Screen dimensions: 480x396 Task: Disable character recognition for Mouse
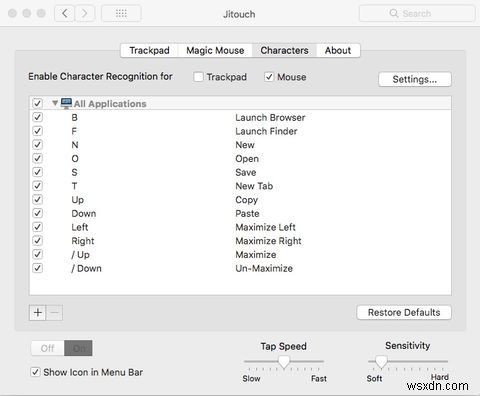click(x=269, y=77)
